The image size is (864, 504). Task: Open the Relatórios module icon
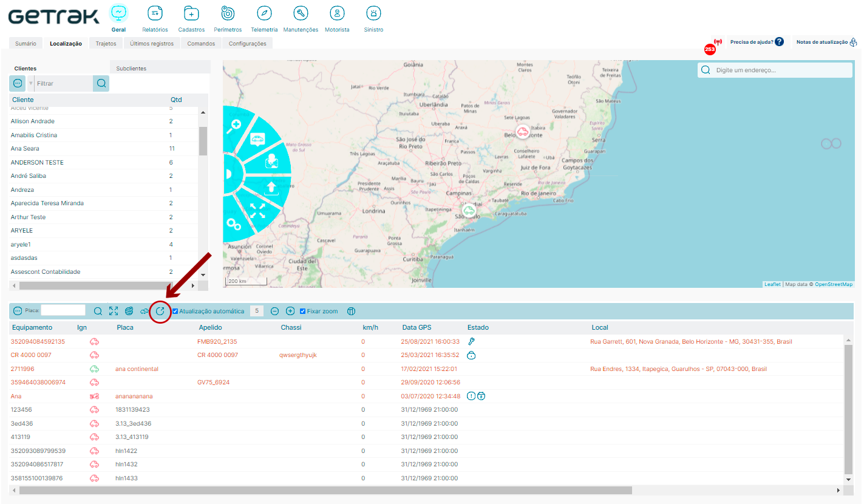[155, 13]
